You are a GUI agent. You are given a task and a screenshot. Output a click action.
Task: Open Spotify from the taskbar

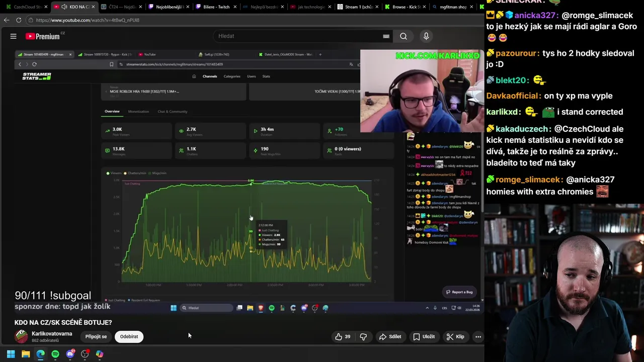55,354
